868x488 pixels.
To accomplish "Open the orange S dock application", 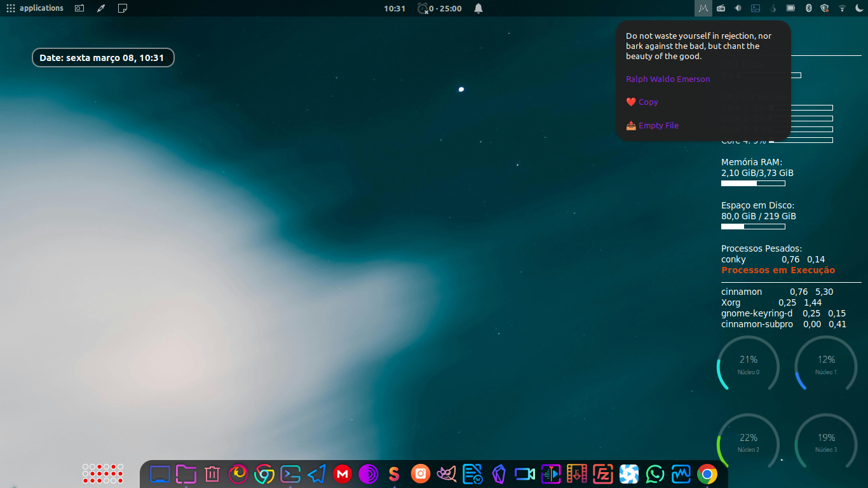I will pos(394,474).
